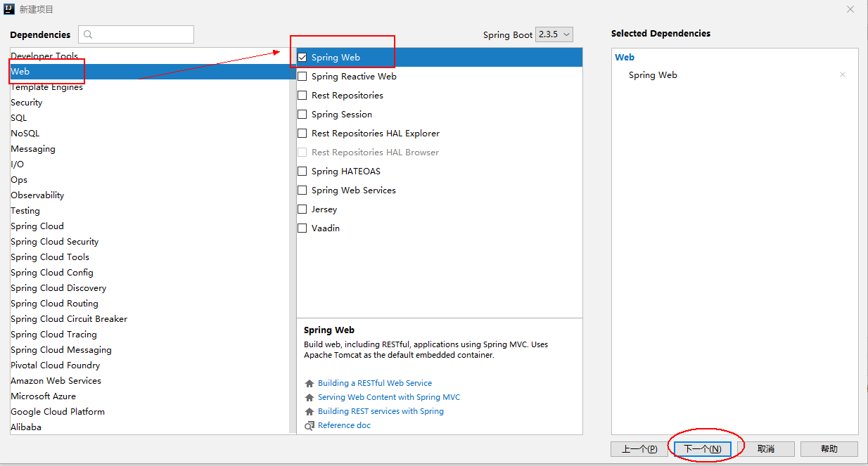Click the home icon beside Building REST services

(x=309, y=412)
